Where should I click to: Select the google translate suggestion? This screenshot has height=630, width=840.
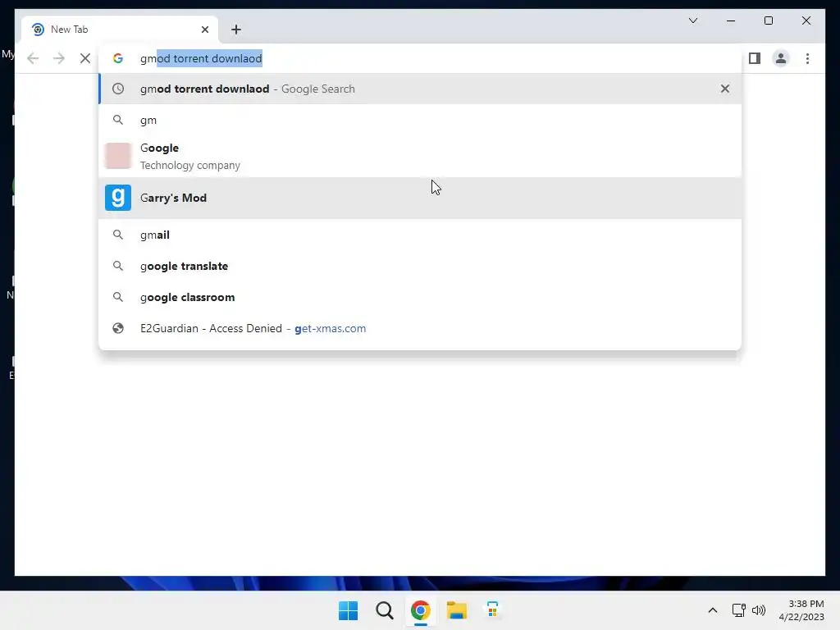tap(420, 266)
